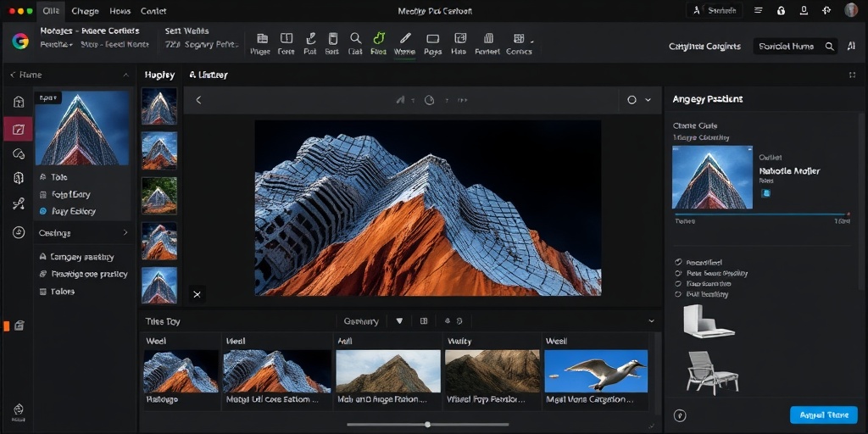Adjust the blue progress slider in right panel

point(762,214)
